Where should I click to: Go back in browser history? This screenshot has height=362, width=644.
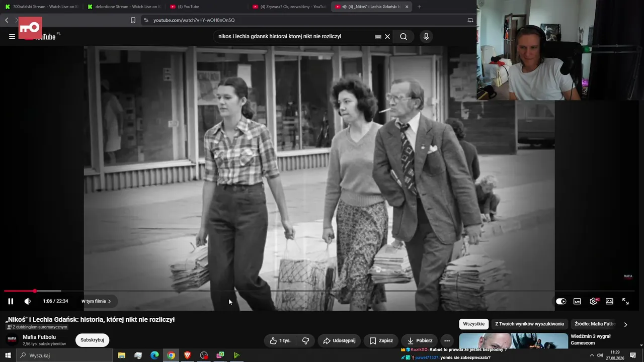click(x=7, y=20)
